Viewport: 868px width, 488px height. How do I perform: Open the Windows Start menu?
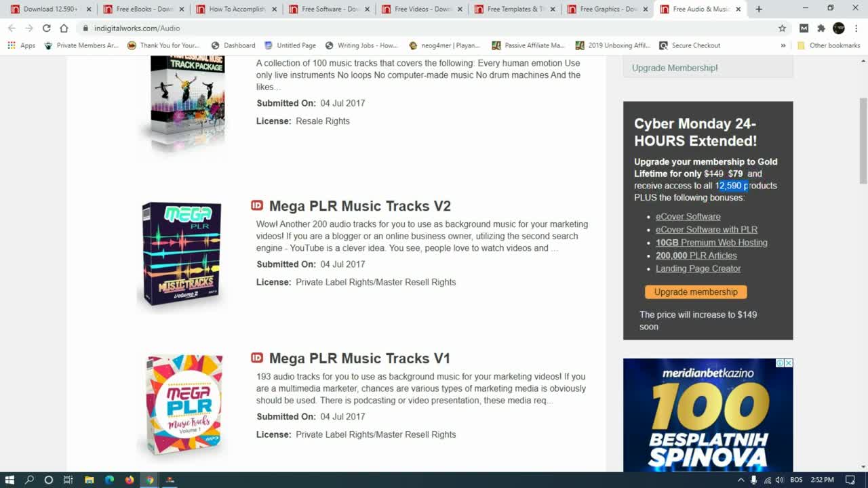pyautogui.click(x=10, y=480)
